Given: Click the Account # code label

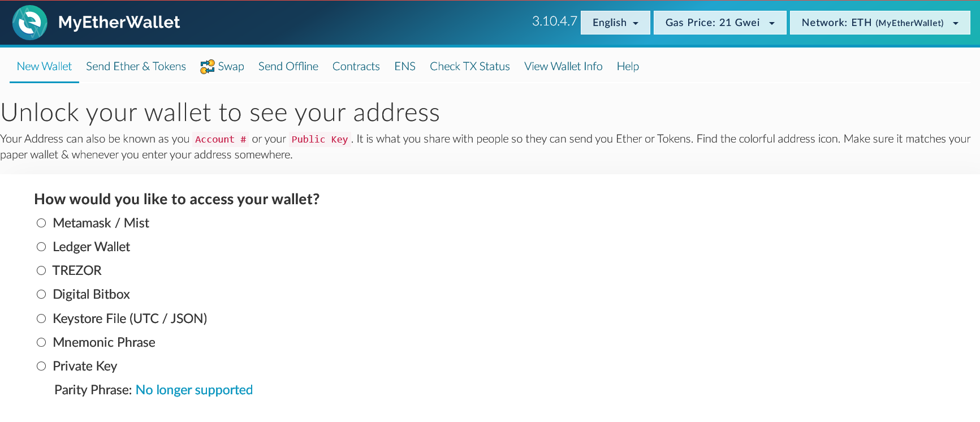Looking at the screenshot, I should 221,139.
